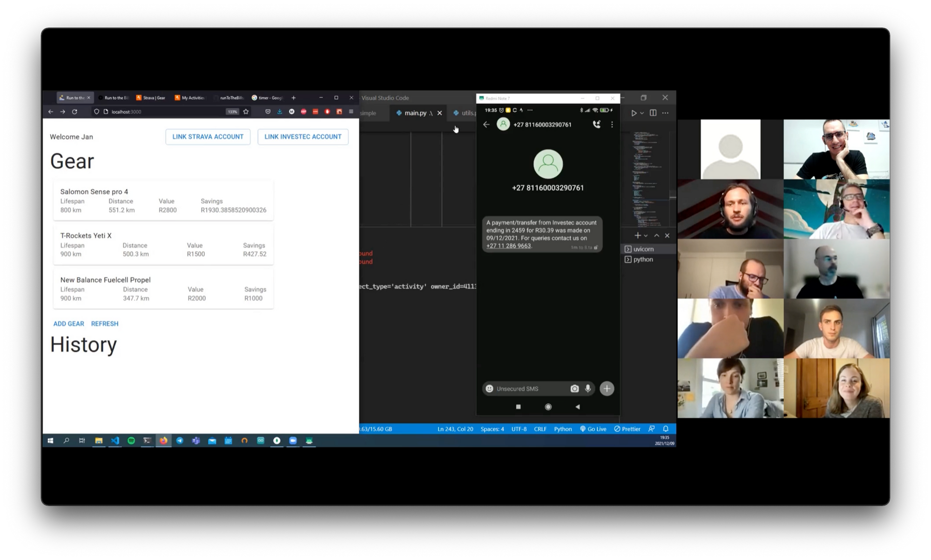
Task: Save the page to Pocket
Action: 268,112
